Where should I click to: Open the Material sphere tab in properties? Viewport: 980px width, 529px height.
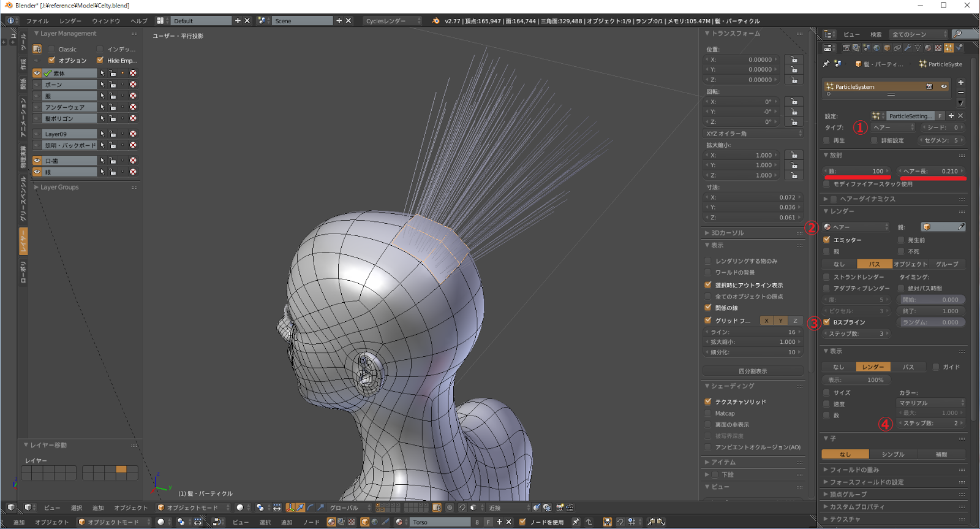(928, 48)
